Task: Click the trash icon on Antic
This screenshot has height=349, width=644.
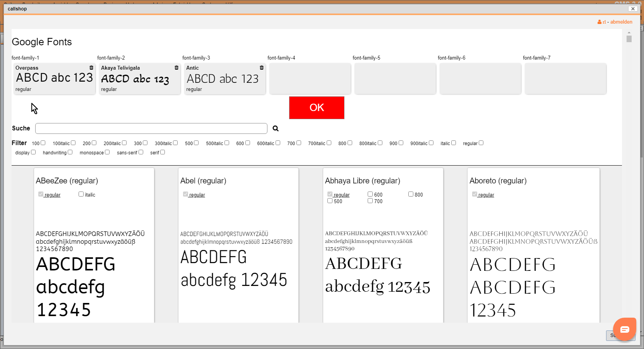Action: tap(262, 68)
